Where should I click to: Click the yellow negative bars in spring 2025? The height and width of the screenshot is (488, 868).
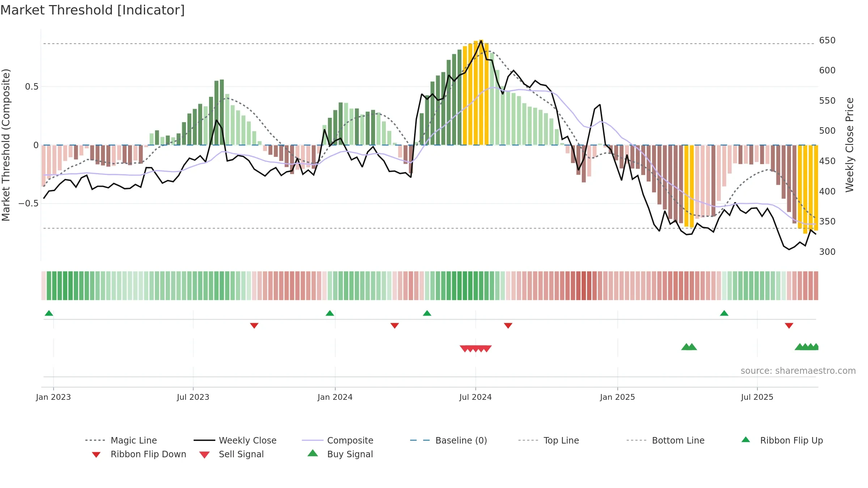click(689, 187)
